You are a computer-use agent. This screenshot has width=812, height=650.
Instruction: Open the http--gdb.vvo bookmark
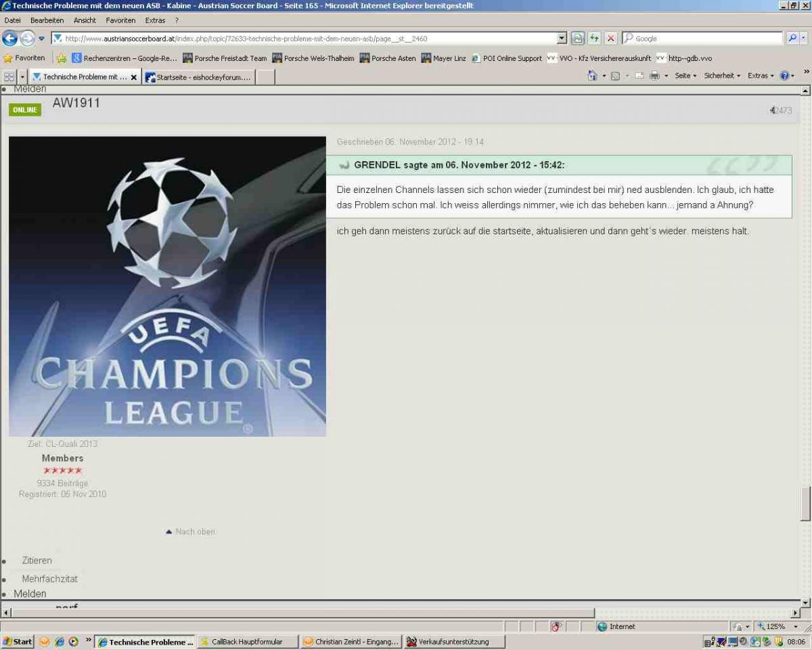click(x=684, y=58)
